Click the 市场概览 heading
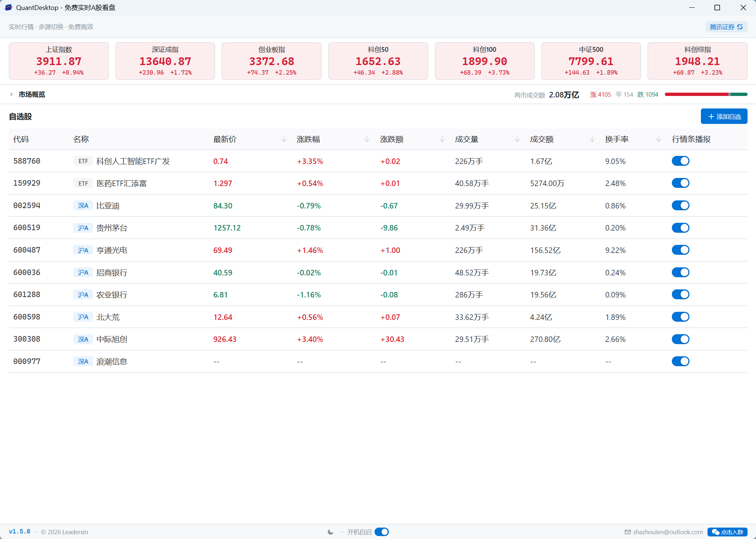Screen dimensions: 756x539 pyautogui.click(x=32, y=94)
